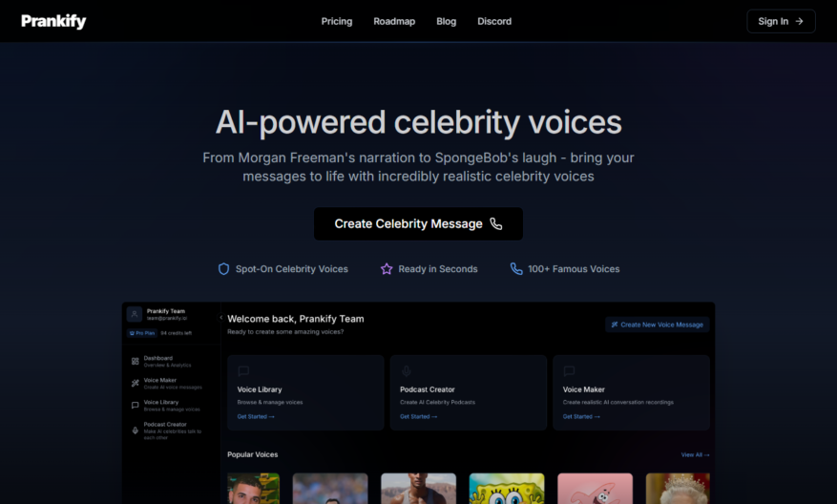
Task: Select the Queen voice thumbnail
Action: point(678,489)
